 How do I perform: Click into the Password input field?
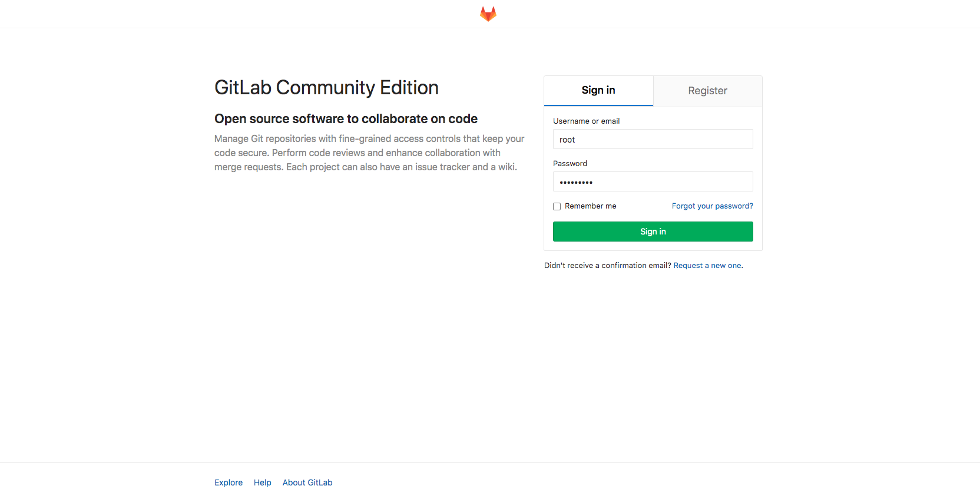pos(671,182)
